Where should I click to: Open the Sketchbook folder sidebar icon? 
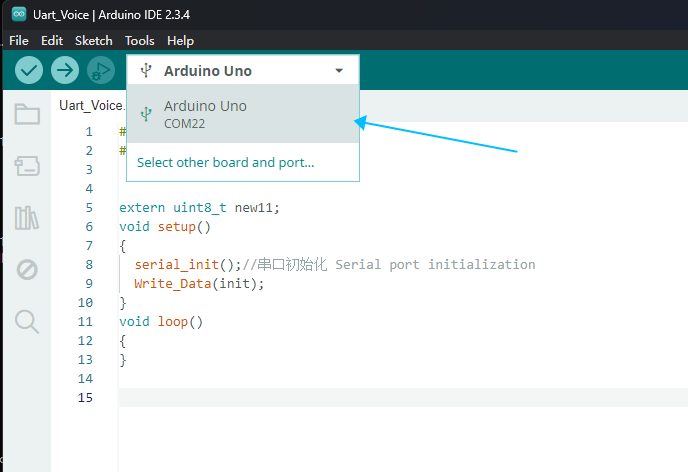click(x=27, y=114)
